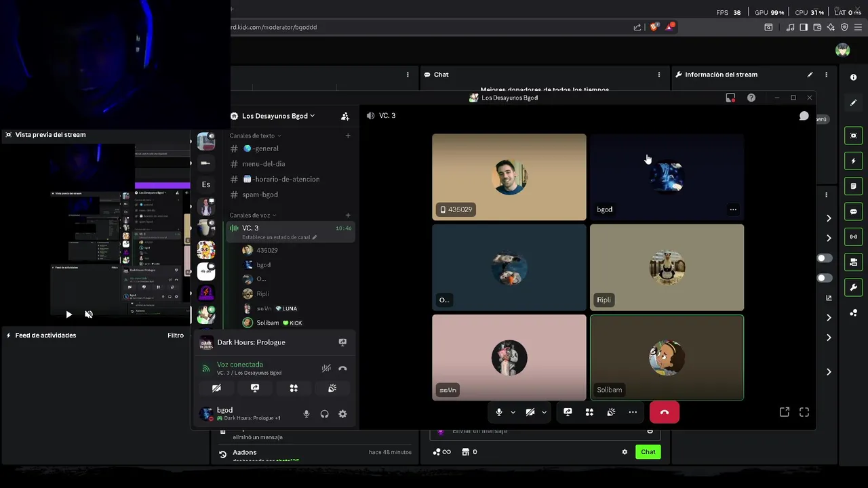This screenshot has width=868, height=488.
Task: Turn on camera in the call control bar
Action: click(530, 412)
